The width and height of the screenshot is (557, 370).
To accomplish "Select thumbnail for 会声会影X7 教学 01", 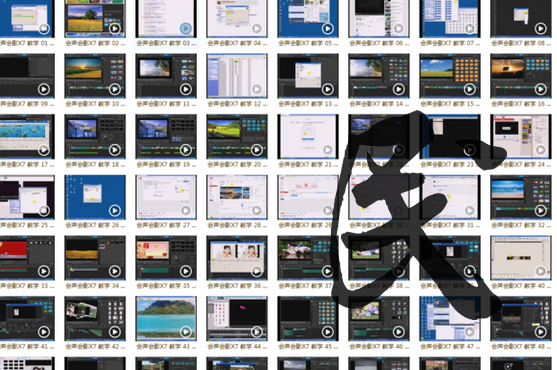I will coord(27,18).
